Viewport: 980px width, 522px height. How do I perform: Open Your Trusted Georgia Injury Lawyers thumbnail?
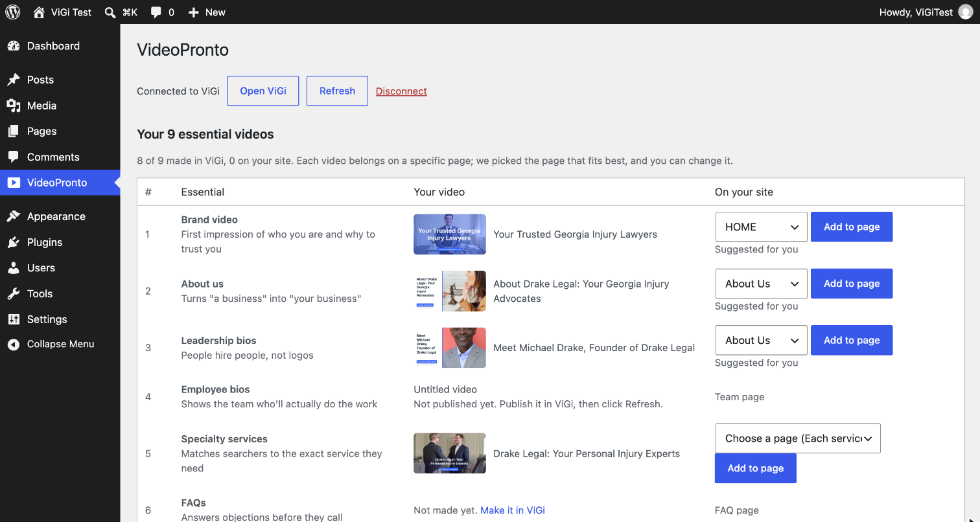(450, 234)
